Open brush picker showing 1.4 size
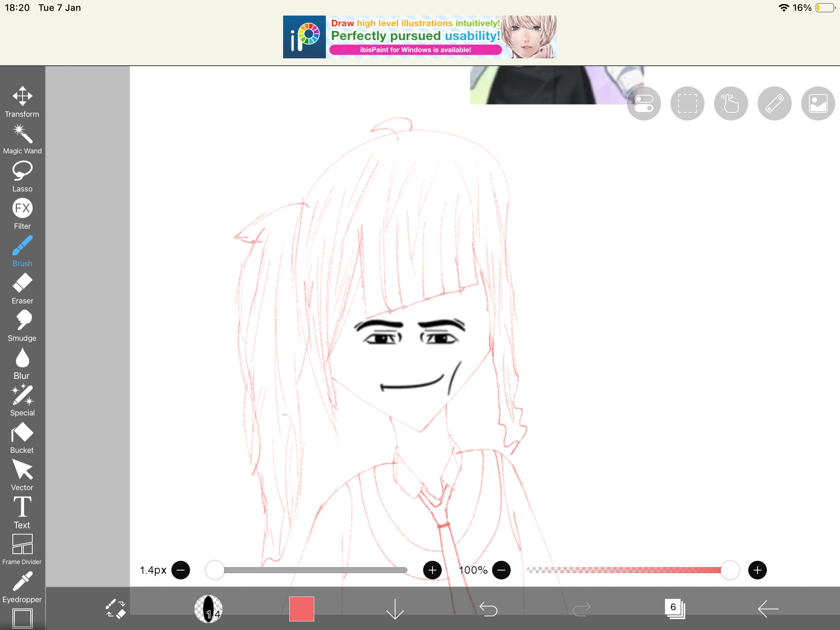 click(208, 609)
